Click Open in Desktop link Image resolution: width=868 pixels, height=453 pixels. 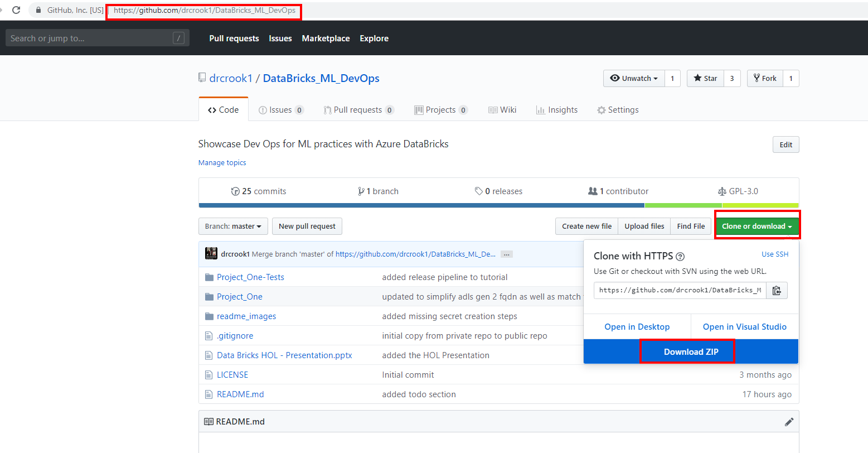pyautogui.click(x=637, y=327)
